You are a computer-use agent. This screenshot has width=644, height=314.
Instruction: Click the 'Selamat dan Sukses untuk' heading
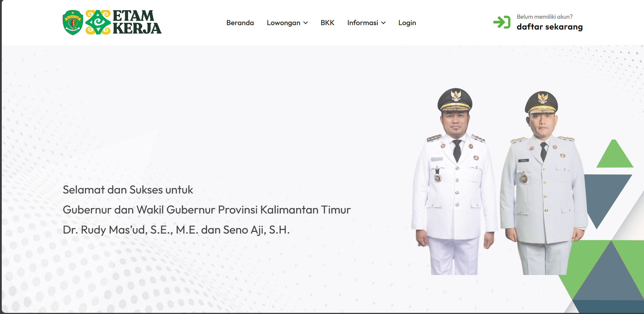coord(128,190)
